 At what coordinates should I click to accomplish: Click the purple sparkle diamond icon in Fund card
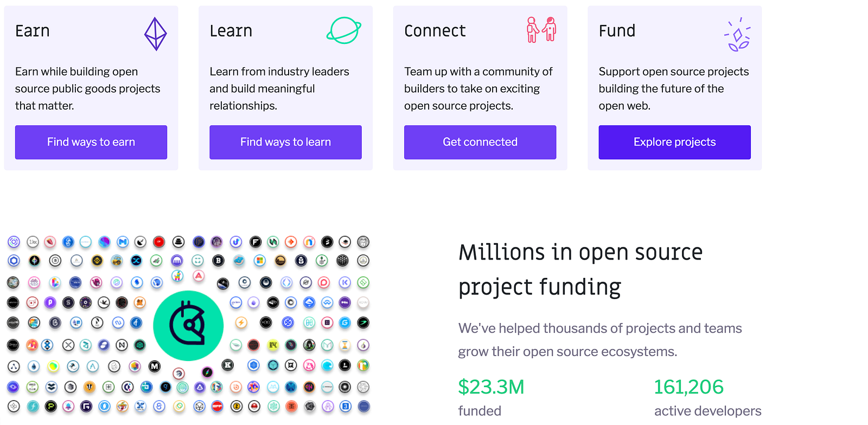point(737,35)
